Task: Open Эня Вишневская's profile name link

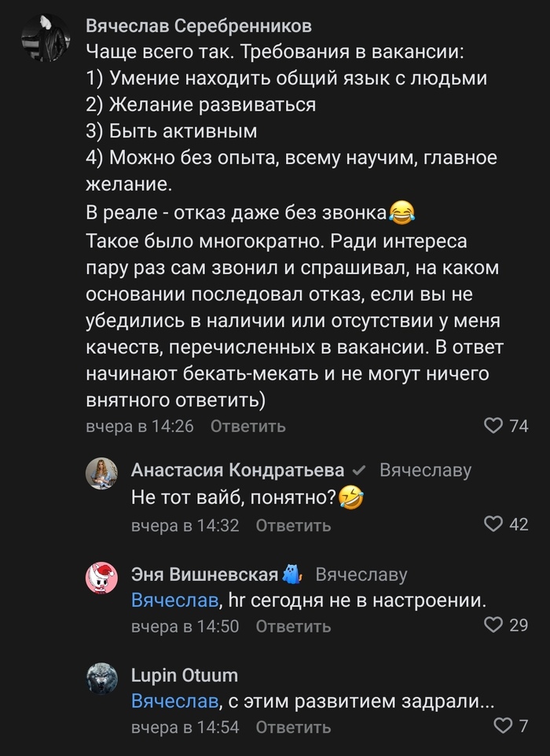Action: (204, 574)
